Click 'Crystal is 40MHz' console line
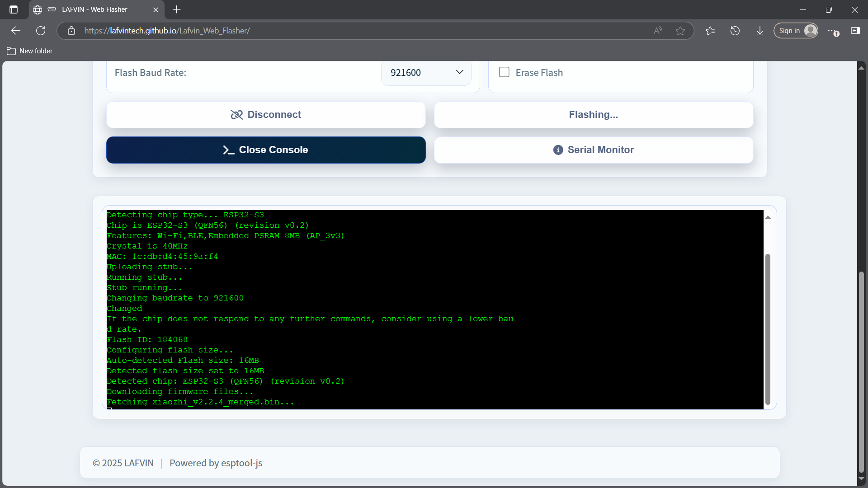Viewport: 868px width, 488px height. (147, 246)
